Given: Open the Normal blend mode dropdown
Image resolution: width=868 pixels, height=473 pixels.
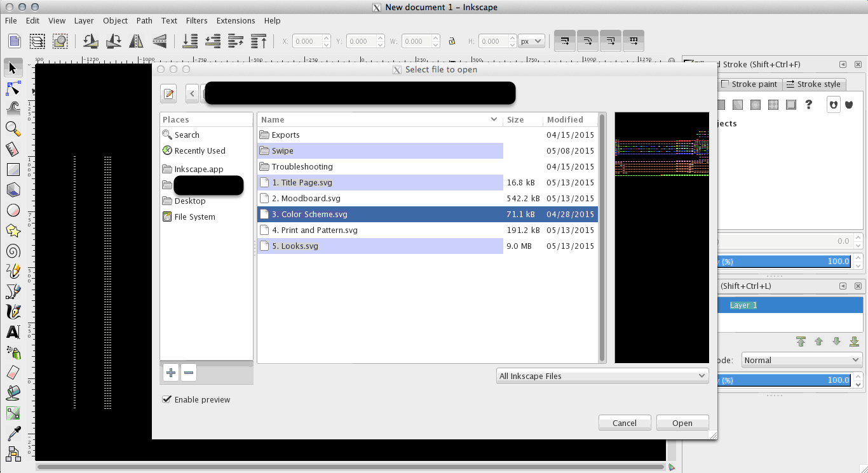Looking at the screenshot, I should point(801,360).
